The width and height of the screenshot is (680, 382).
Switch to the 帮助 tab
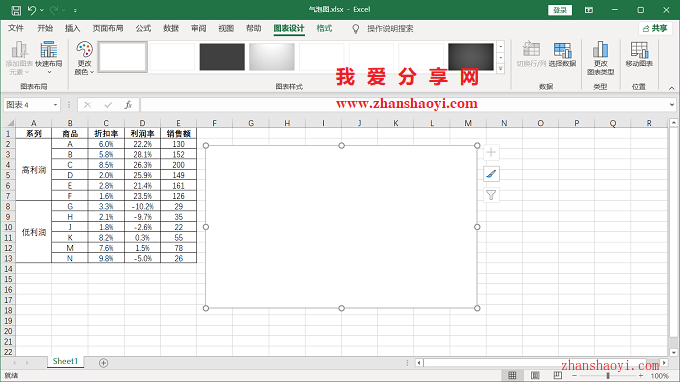pyautogui.click(x=254, y=28)
